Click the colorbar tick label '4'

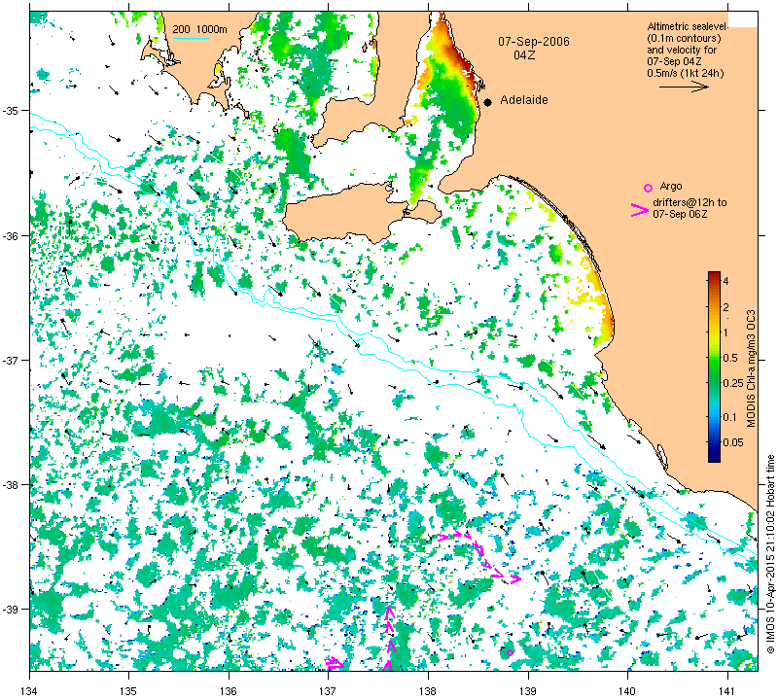pos(725,281)
